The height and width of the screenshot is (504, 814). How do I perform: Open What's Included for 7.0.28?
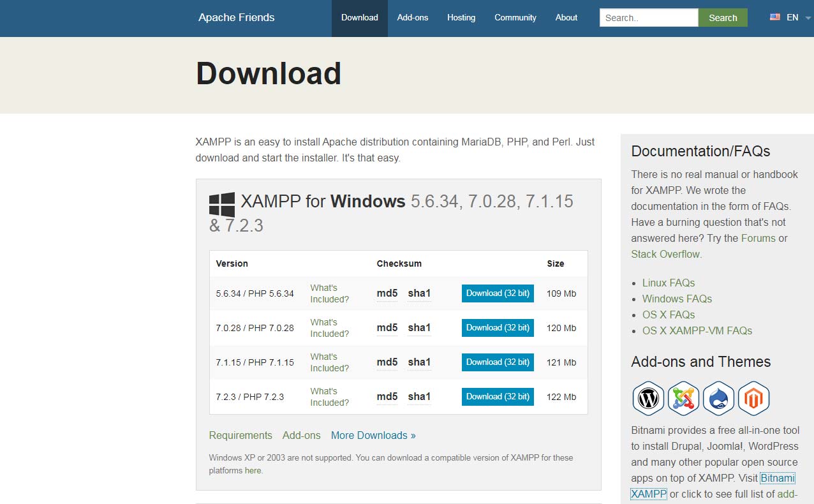(x=330, y=328)
